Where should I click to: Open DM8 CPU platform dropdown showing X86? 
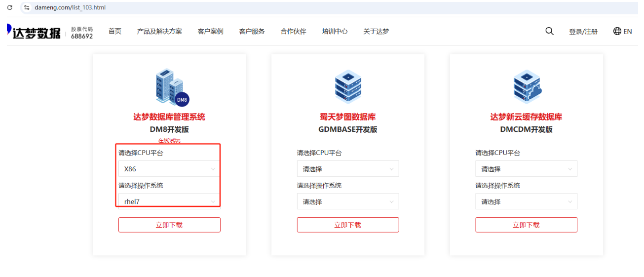(169, 169)
